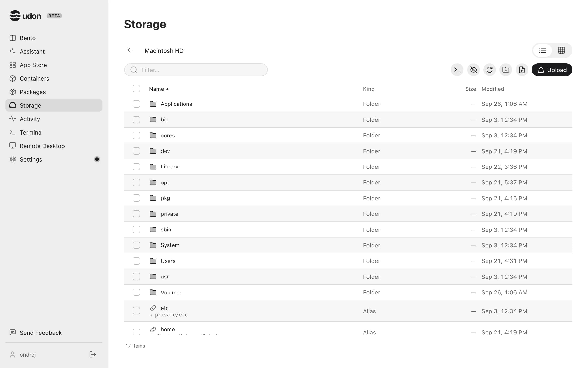Switch to grid view
This screenshot has width=588, height=368.
561,50
